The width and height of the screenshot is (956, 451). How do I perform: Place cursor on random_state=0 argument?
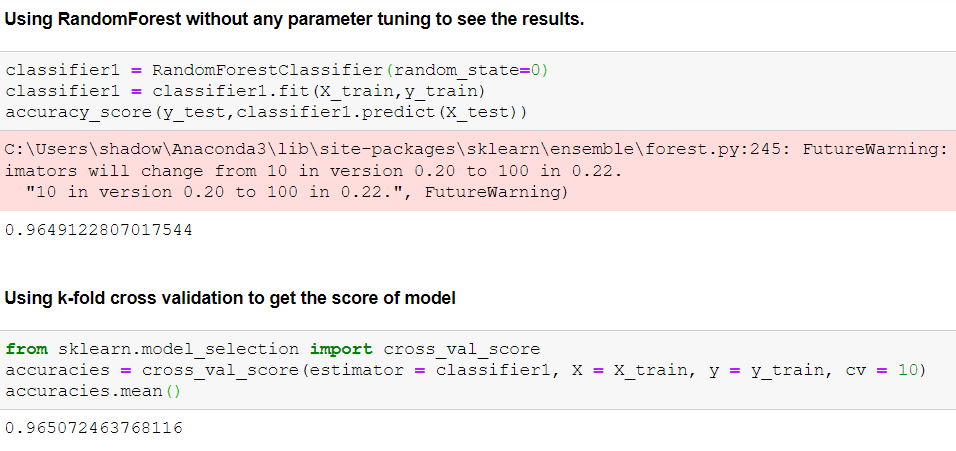click(x=467, y=71)
